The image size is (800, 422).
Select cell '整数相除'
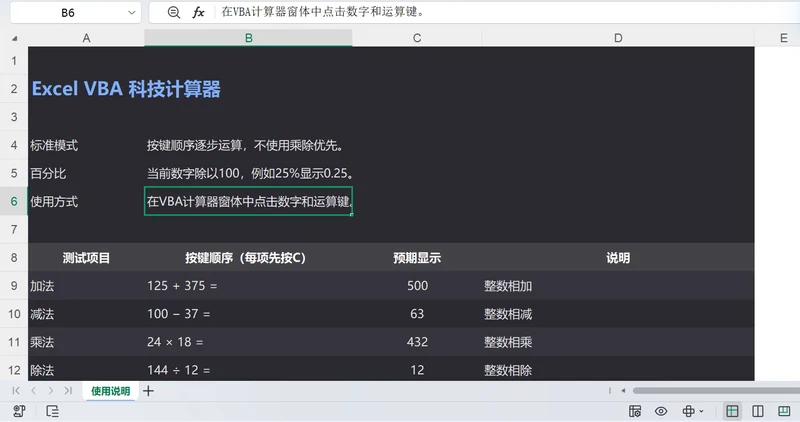click(x=618, y=368)
